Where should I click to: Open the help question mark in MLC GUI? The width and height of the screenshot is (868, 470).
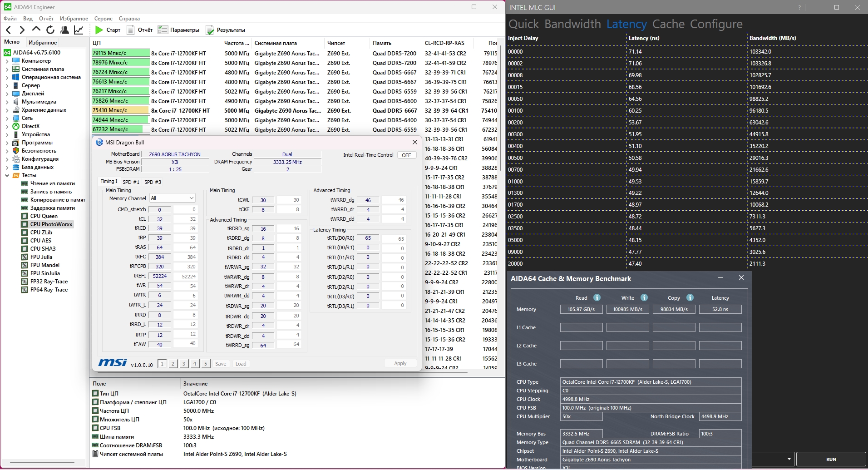tap(799, 8)
